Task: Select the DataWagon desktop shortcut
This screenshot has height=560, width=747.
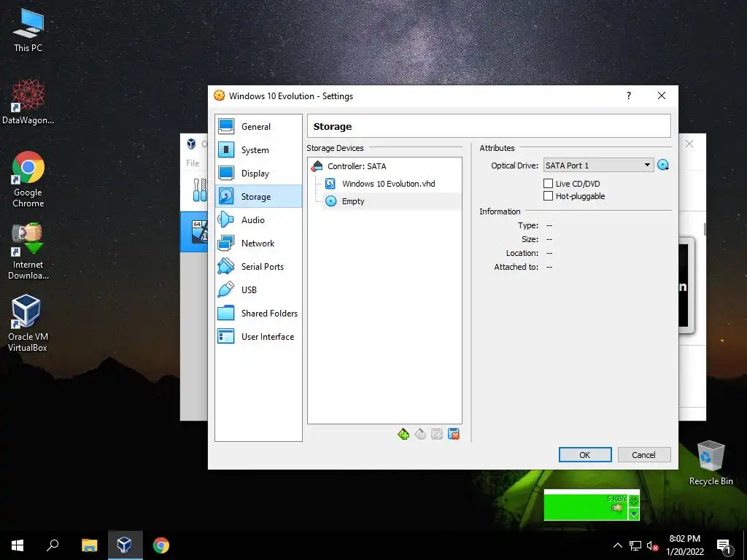Action: 28,102
